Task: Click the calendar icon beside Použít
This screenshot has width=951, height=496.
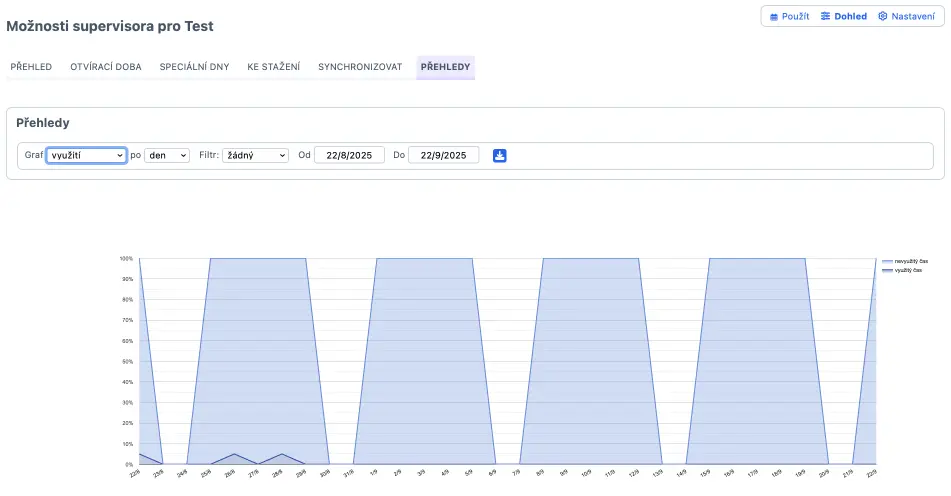Action: click(x=773, y=17)
